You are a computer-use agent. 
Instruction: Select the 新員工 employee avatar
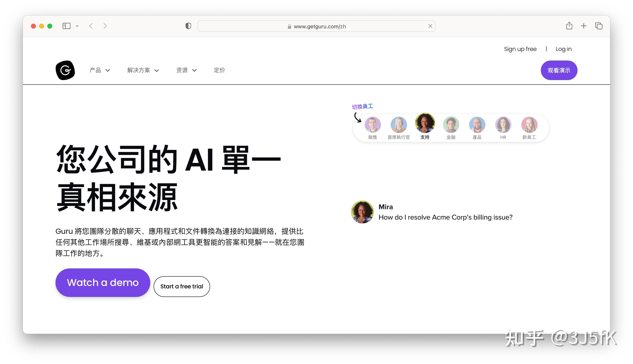click(x=529, y=125)
